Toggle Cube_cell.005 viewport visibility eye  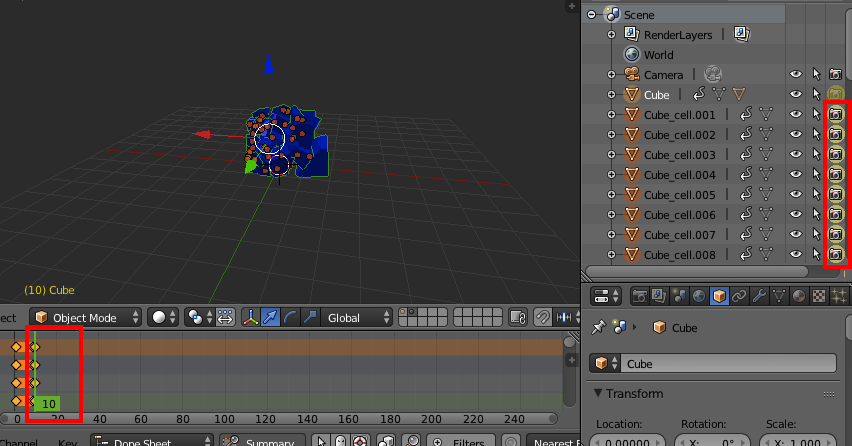[796, 194]
